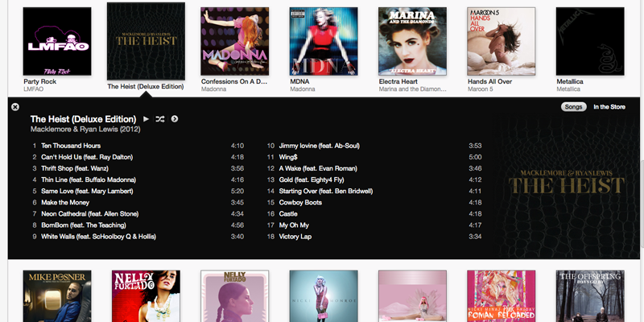This screenshot has height=322, width=644.
Task: Close the expanded album view
Action: pyautogui.click(x=15, y=107)
